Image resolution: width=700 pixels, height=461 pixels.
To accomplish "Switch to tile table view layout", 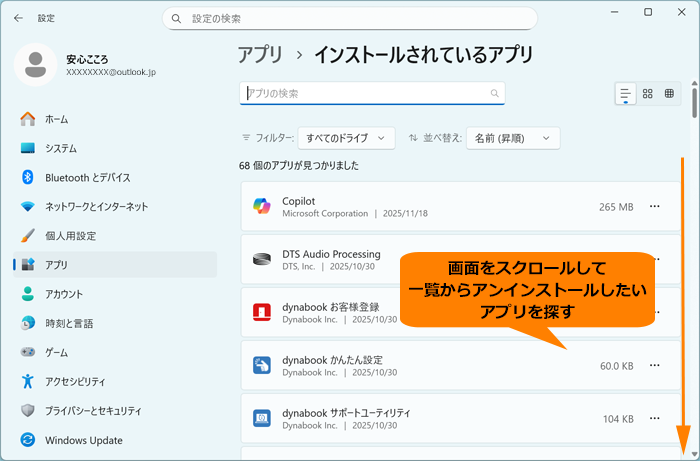I will tap(669, 94).
